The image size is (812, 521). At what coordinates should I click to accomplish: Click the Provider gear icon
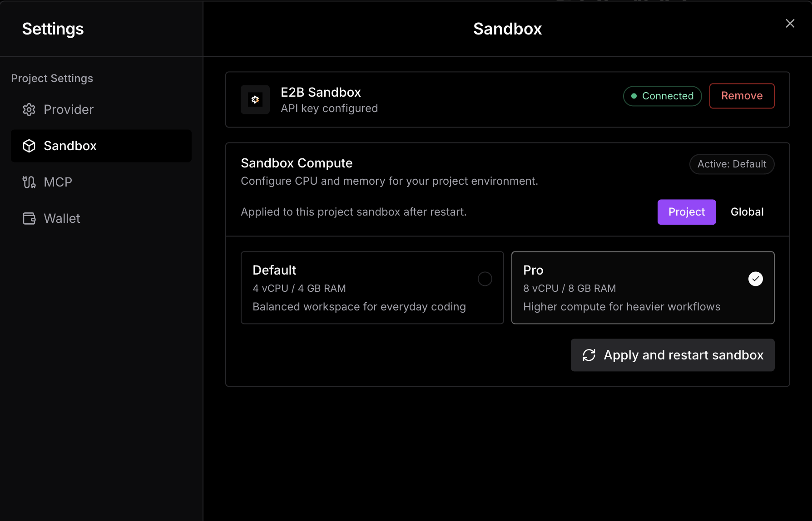tap(29, 109)
